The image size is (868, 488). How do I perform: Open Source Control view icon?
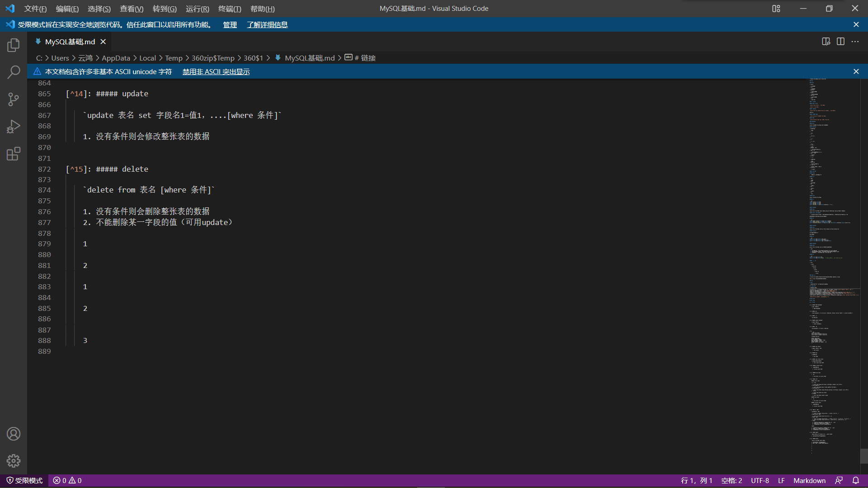[x=14, y=99]
